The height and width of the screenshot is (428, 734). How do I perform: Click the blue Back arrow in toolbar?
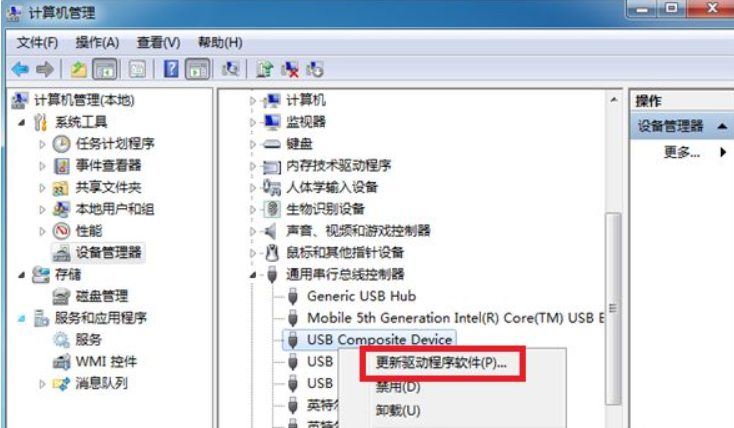pyautogui.click(x=20, y=69)
